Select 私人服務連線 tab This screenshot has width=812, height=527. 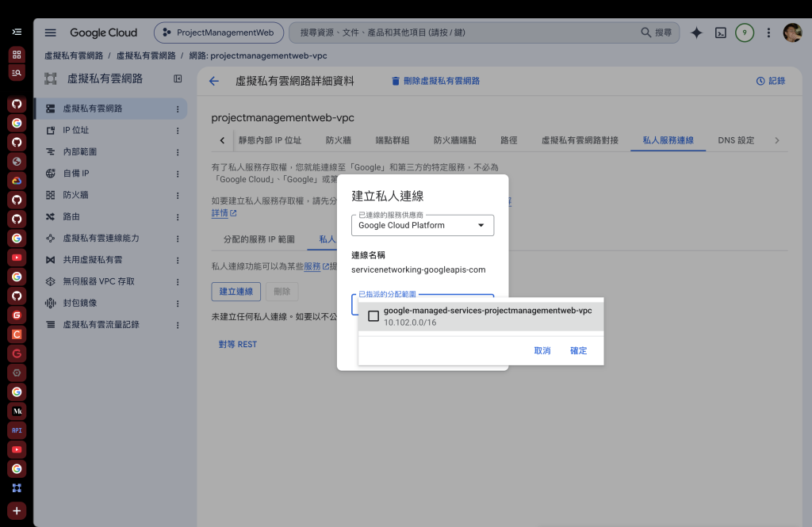668,140
